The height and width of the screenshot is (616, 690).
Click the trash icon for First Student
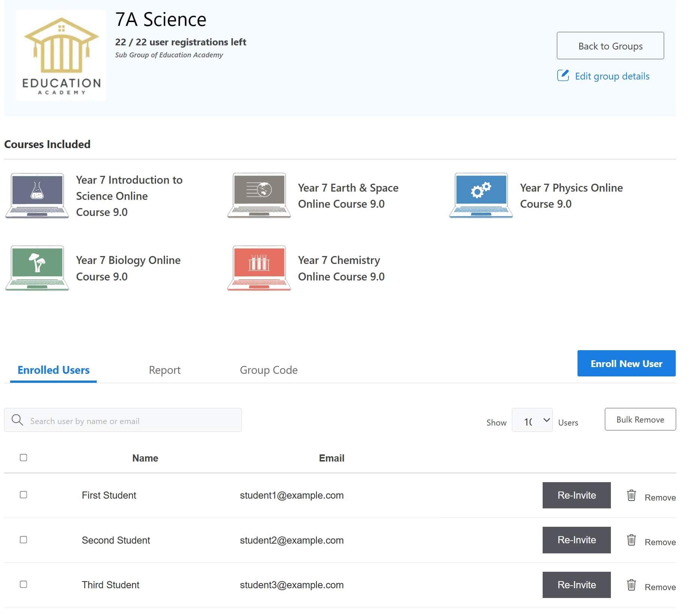click(631, 495)
